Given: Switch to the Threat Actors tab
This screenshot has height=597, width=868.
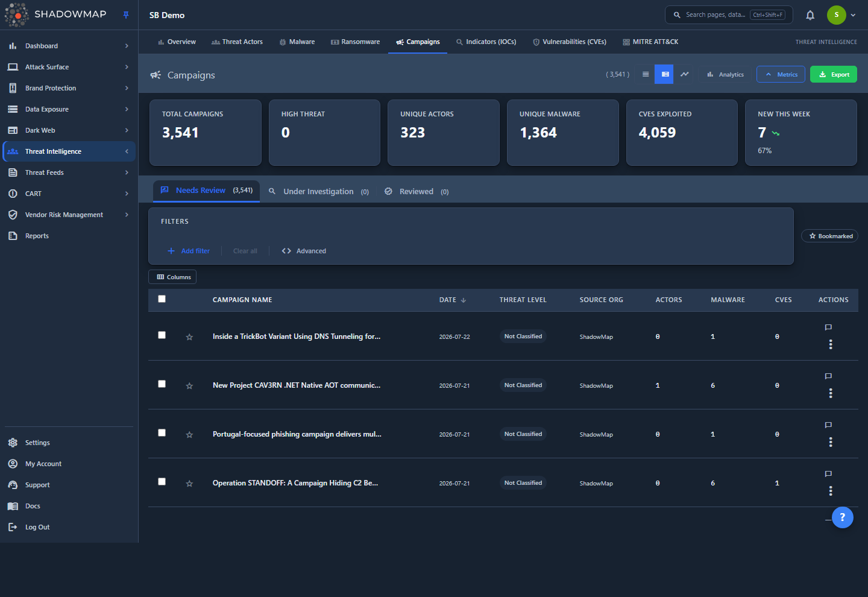Looking at the screenshot, I should coord(237,42).
